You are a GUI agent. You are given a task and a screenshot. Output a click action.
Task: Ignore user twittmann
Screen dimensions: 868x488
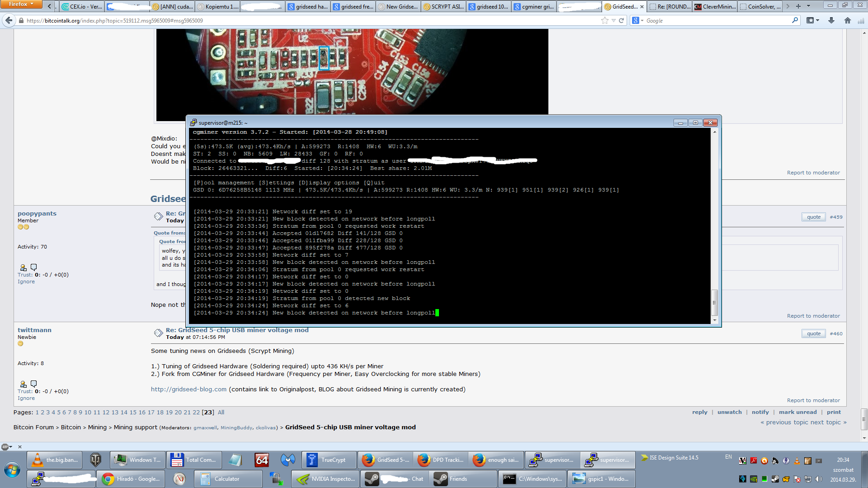26,398
